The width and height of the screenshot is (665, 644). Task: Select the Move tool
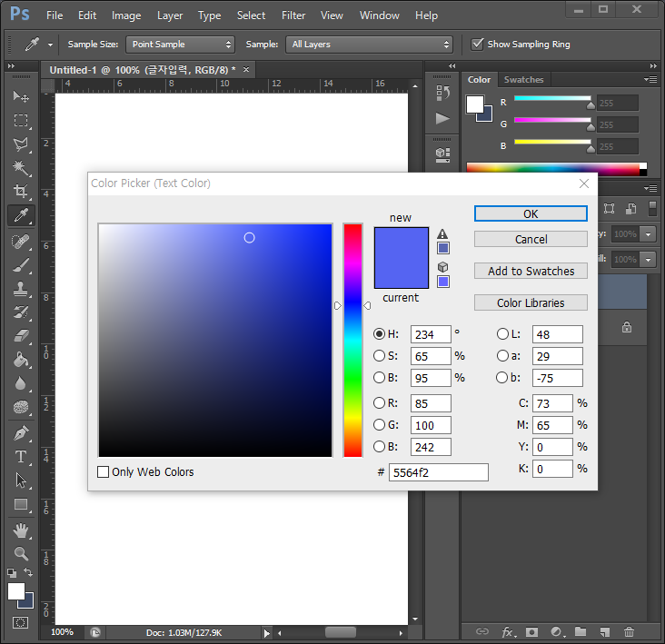click(21, 96)
